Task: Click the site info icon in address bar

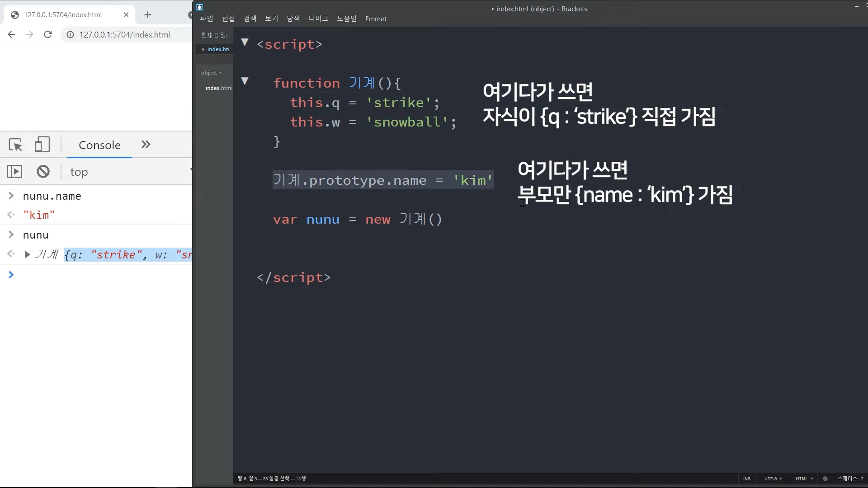Action: (x=70, y=35)
